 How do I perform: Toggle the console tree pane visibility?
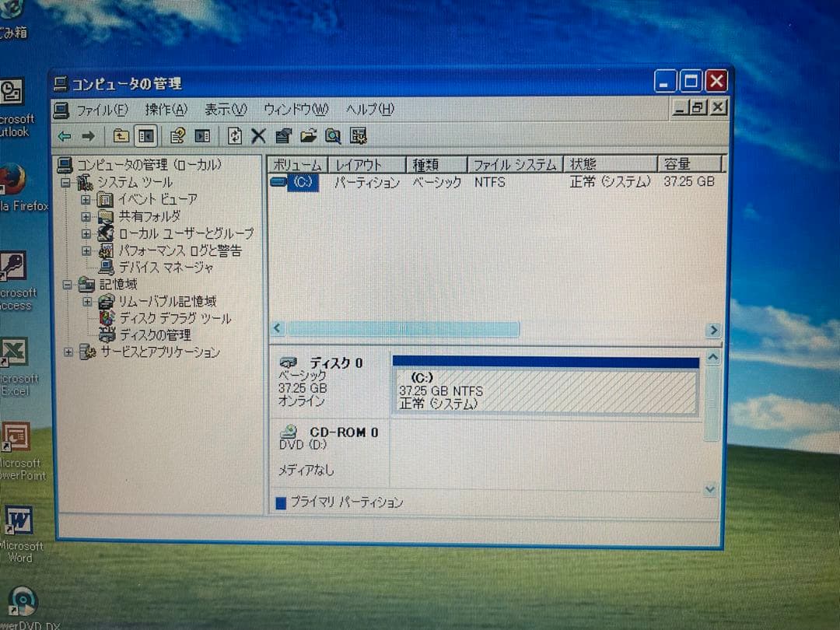pos(145,136)
